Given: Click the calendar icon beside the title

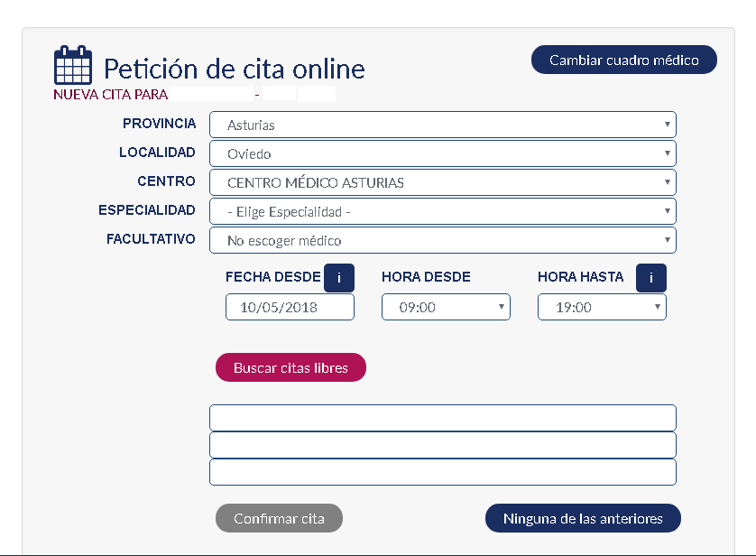Looking at the screenshot, I should pos(73,66).
